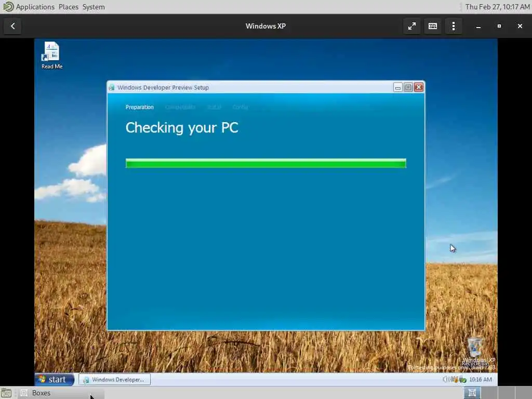The height and width of the screenshot is (399, 532).
Task: Click the green shield tray icon
Action: click(463, 380)
